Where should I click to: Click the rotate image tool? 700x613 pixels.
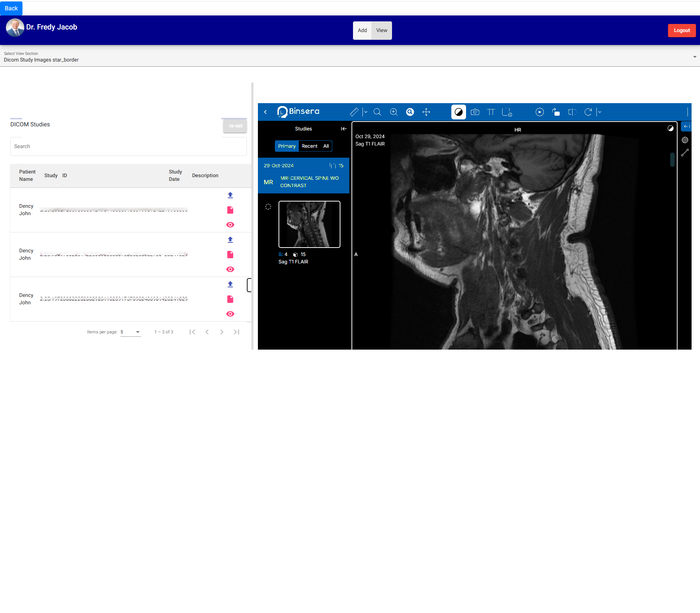coord(556,112)
